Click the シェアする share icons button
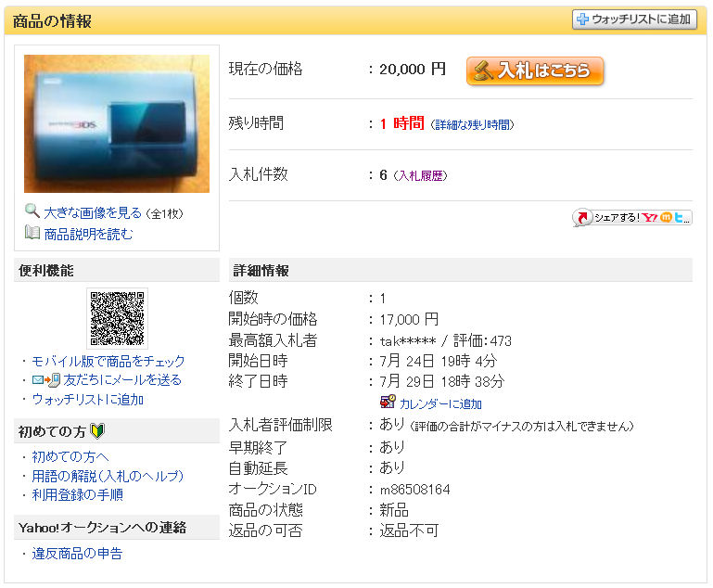 coord(632,218)
